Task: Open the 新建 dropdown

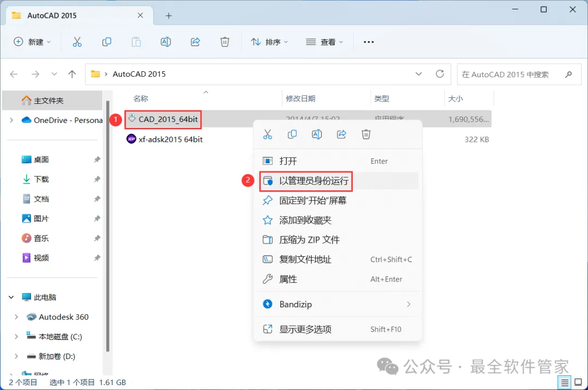Action: [x=32, y=42]
